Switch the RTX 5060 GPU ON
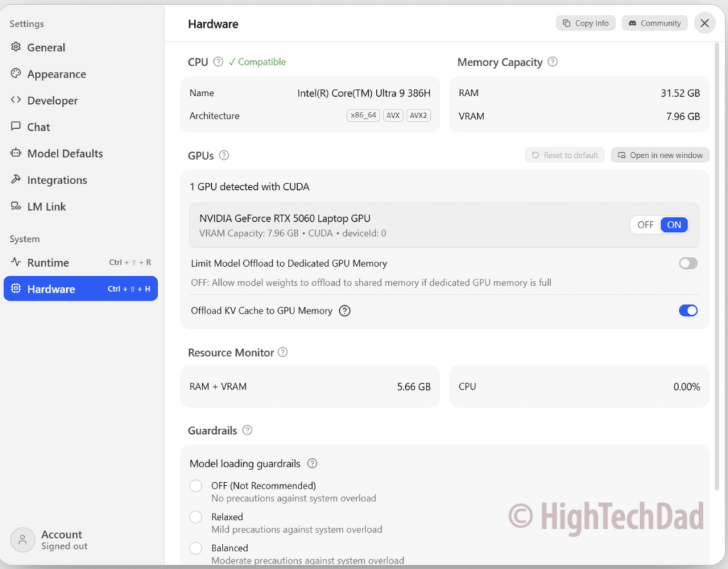Viewport: 728px width, 569px height. coord(674,225)
